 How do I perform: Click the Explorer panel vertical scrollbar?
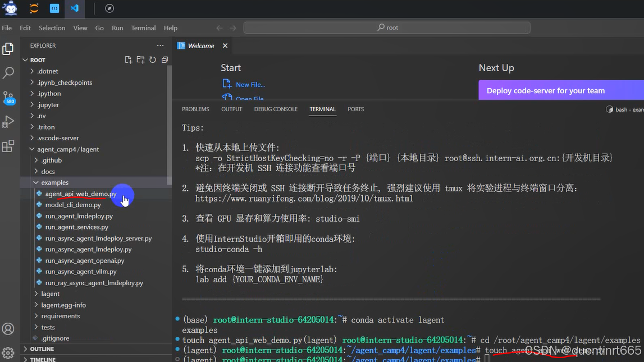pyautogui.click(x=169, y=125)
